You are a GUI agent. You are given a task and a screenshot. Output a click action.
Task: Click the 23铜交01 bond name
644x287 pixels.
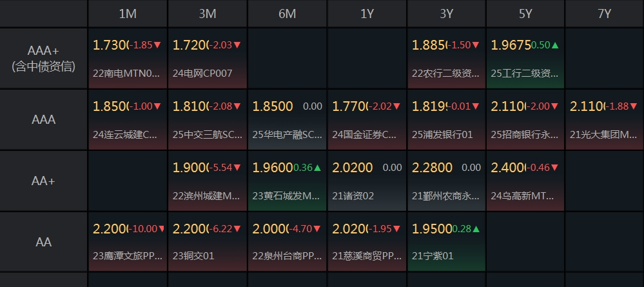point(193,256)
